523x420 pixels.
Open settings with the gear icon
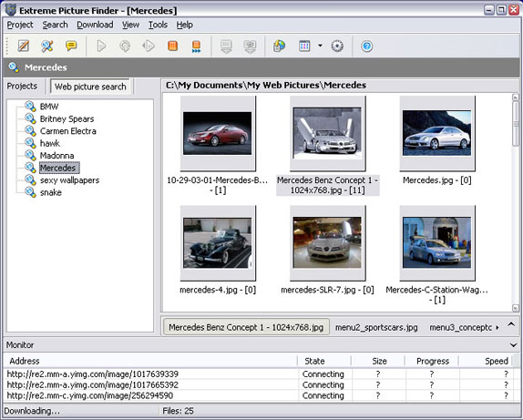point(337,46)
